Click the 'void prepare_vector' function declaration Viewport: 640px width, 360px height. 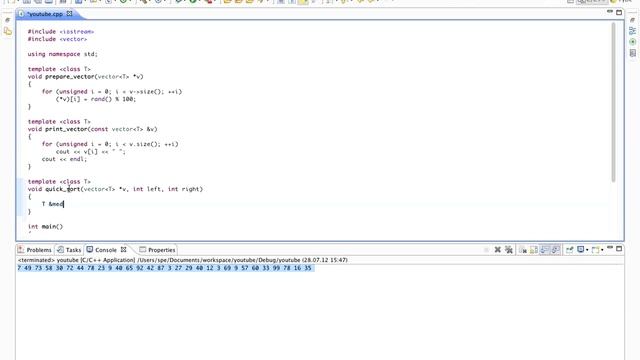[x=86, y=76]
